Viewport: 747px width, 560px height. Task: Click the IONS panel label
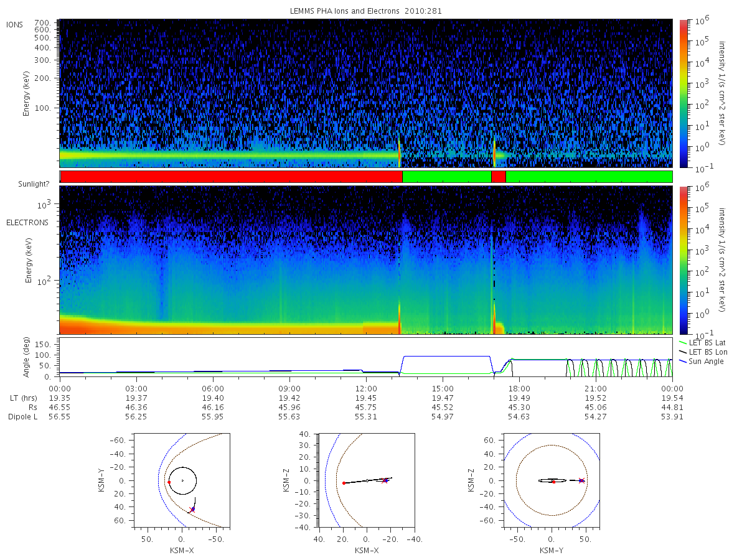15,25
